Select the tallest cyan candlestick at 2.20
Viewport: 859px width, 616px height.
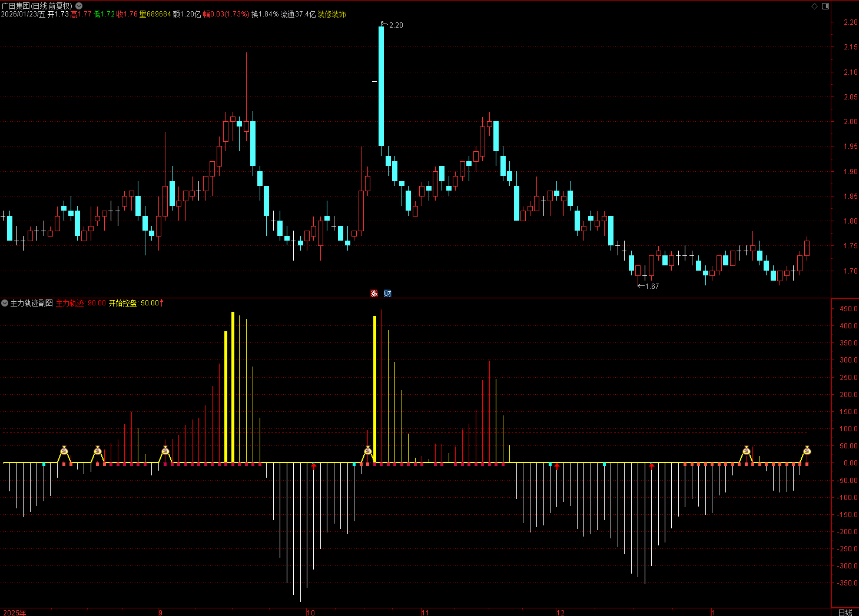[382, 86]
